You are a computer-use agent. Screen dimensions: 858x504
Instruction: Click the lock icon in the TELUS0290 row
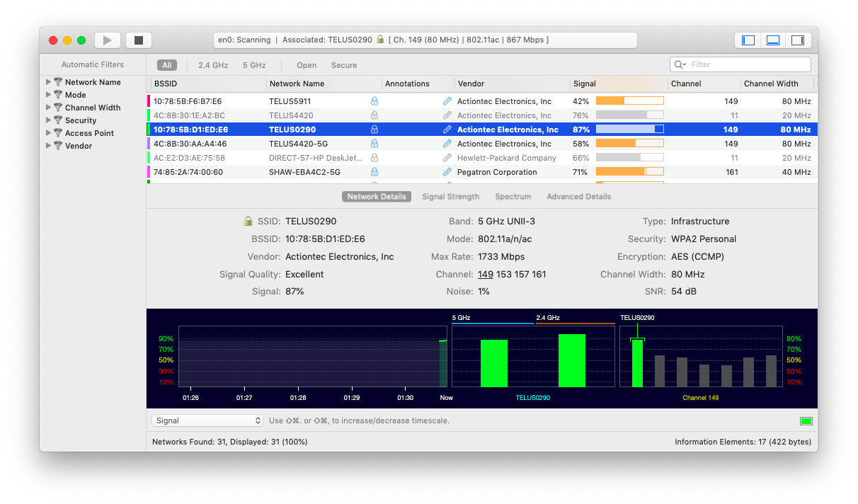pyautogui.click(x=374, y=130)
